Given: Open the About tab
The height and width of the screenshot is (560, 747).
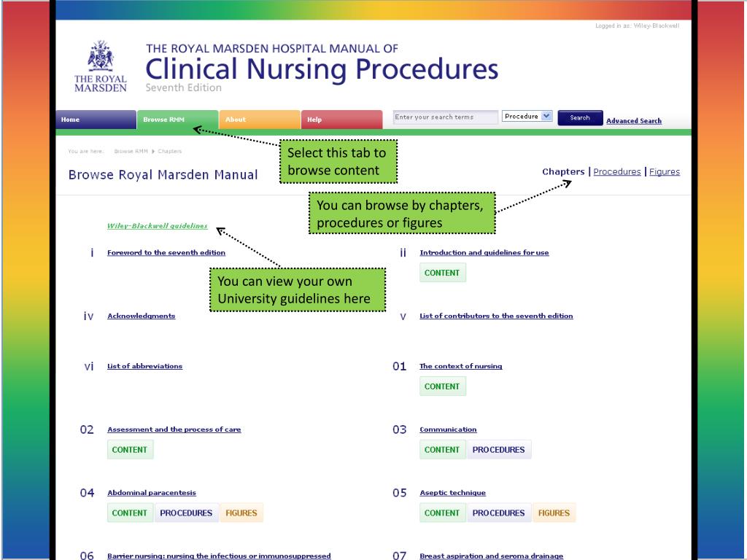Looking at the screenshot, I should [260, 120].
